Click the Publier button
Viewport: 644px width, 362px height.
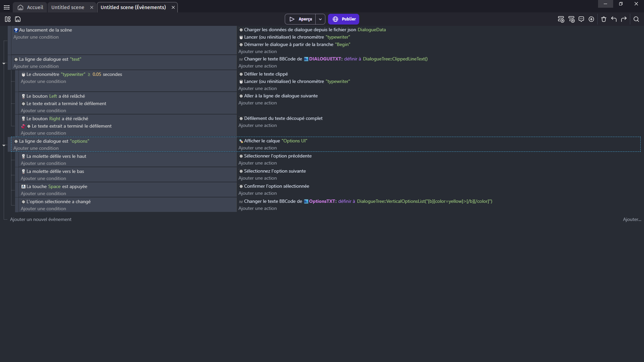pyautogui.click(x=343, y=19)
